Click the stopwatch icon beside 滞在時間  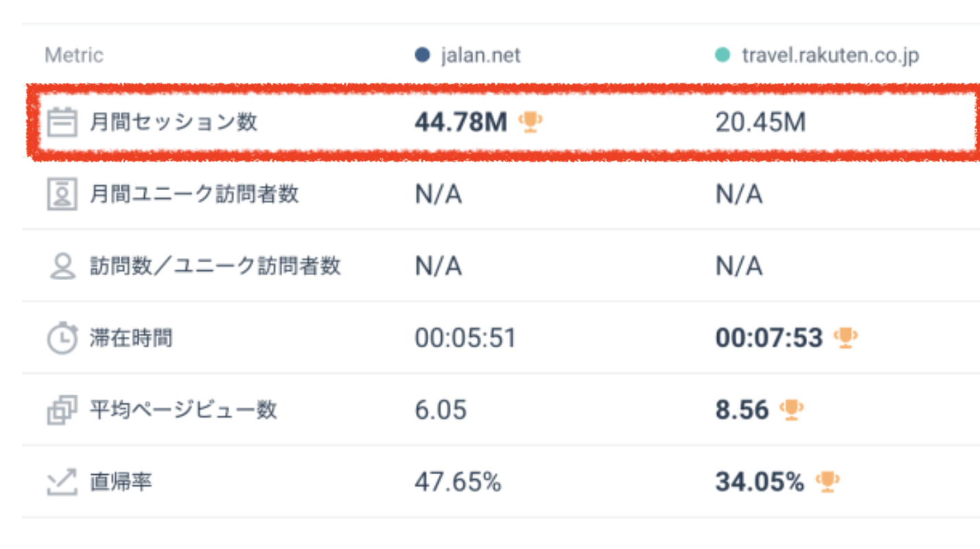coord(62,338)
